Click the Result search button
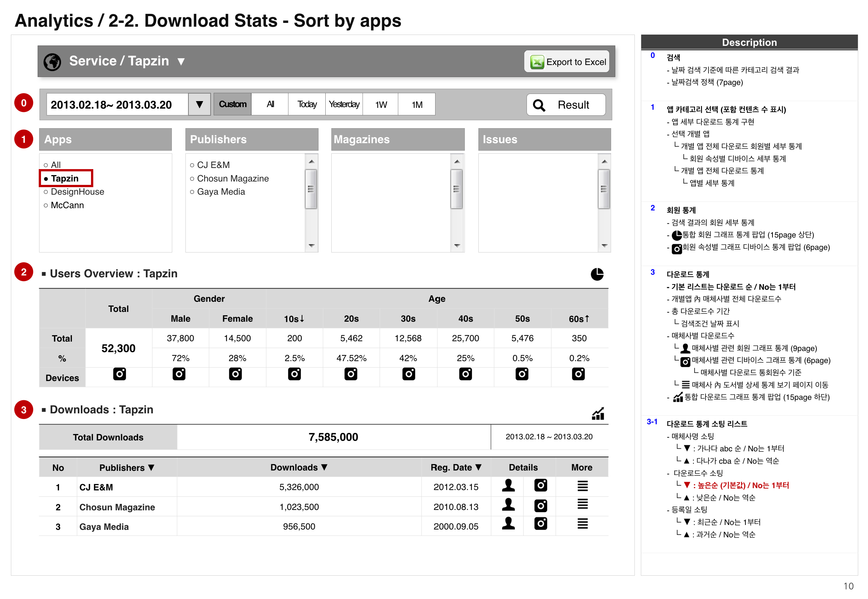 click(x=566, y=105)
